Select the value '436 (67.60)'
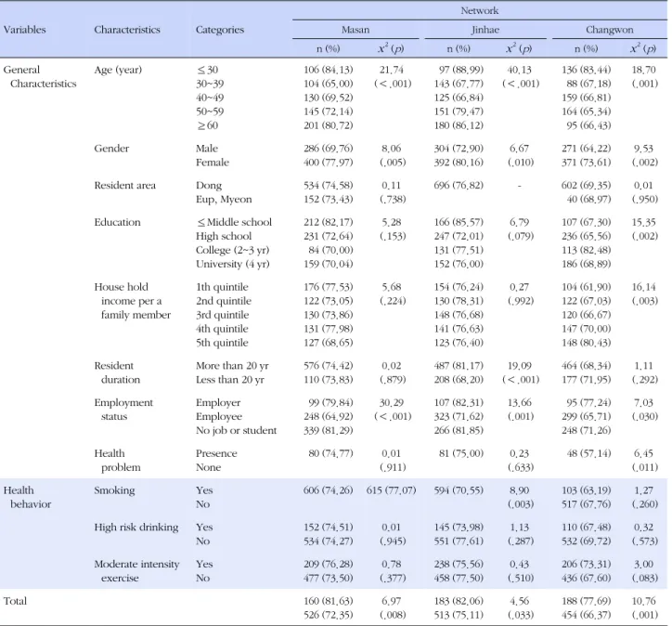Viewport: 672px width, 626px height. [x=587, y=578]
